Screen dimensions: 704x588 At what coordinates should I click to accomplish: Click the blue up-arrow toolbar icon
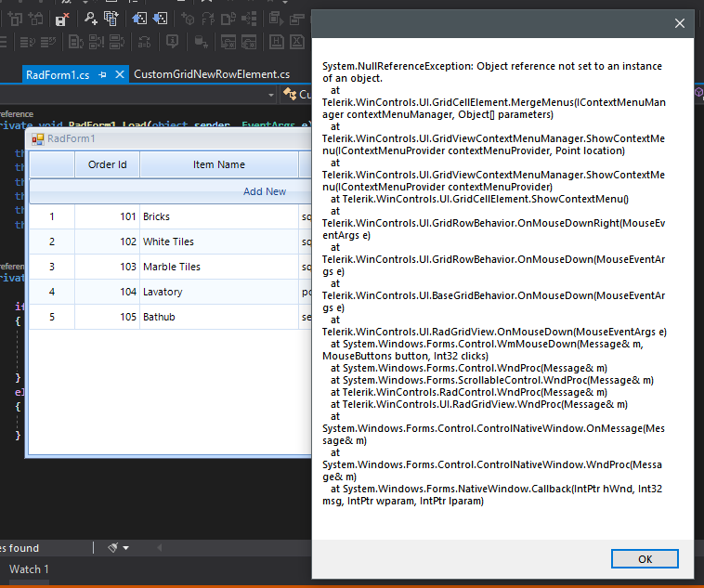(139, 19)
